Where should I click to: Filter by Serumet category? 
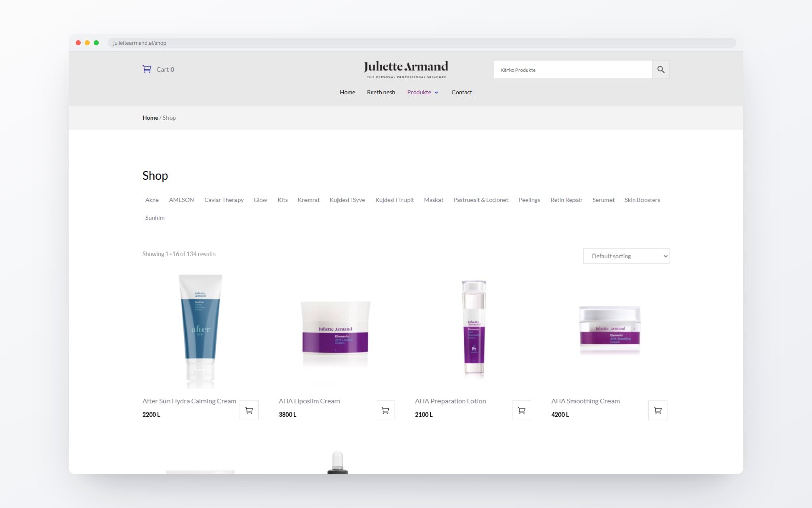tap(603, 200)
